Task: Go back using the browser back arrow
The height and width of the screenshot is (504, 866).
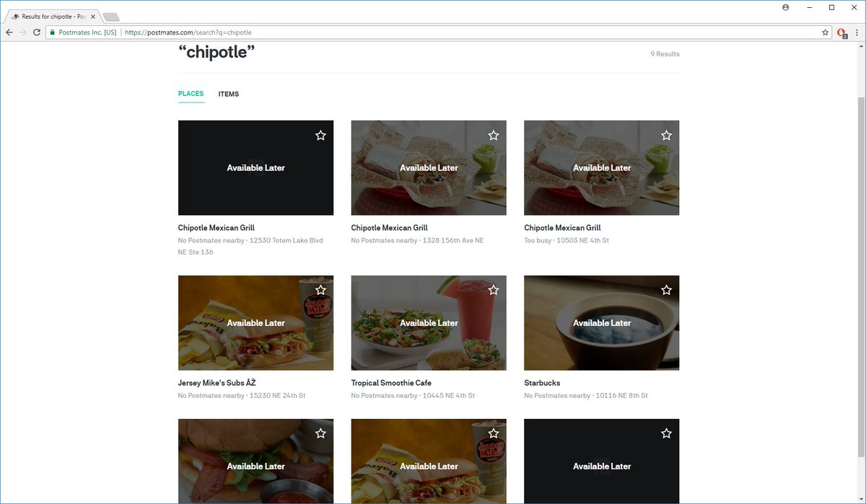Action: (x=9, y=32)
